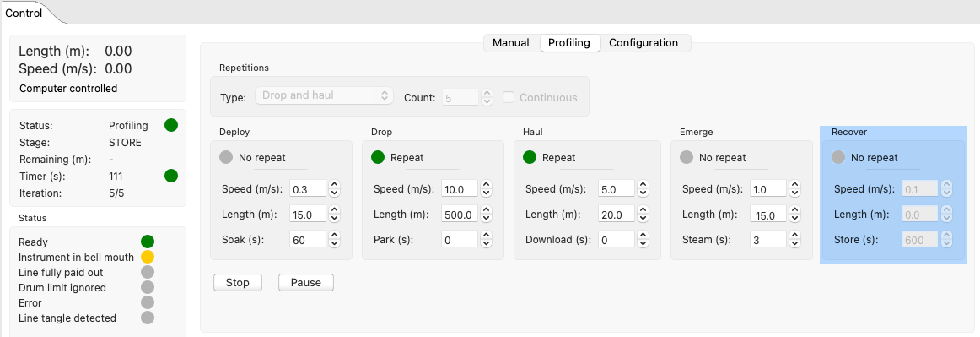Click the Deploy Soak input field
Image resolution: width=980 pixels, height=337 pixels.
coord(308,239)
